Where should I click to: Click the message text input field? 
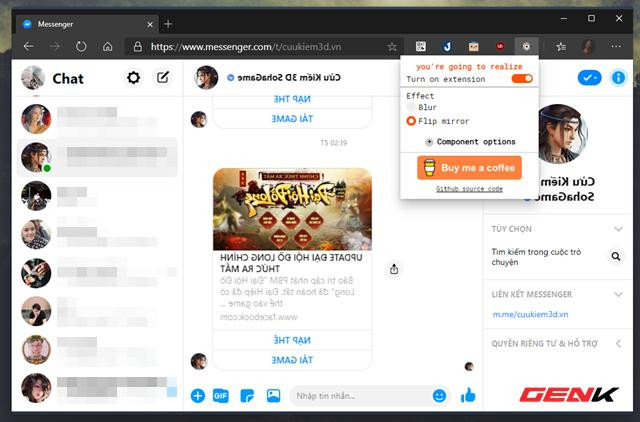click(x=360, y=396)
